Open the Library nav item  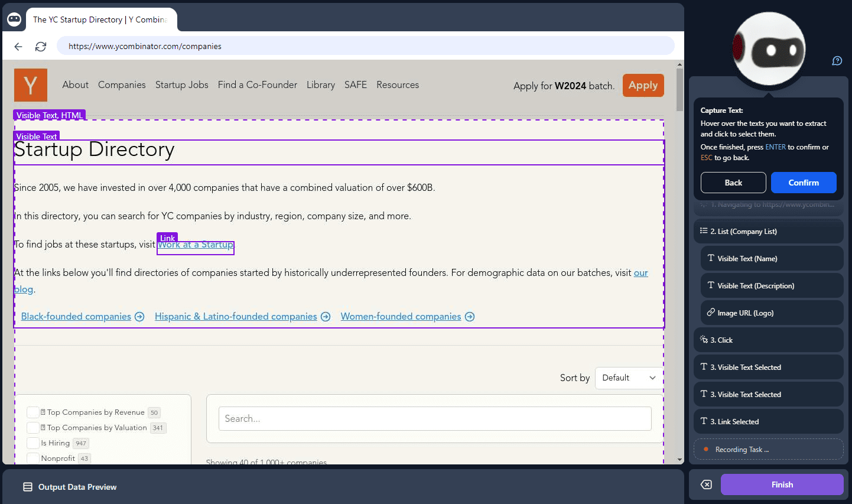click(x=321, y=85)
